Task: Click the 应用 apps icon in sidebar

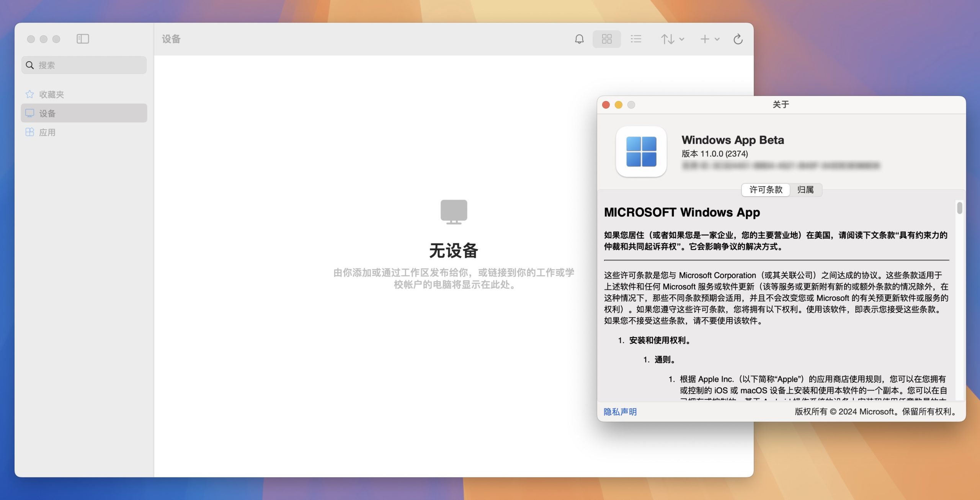Action: pyautogui.click(x=29, y=132)
